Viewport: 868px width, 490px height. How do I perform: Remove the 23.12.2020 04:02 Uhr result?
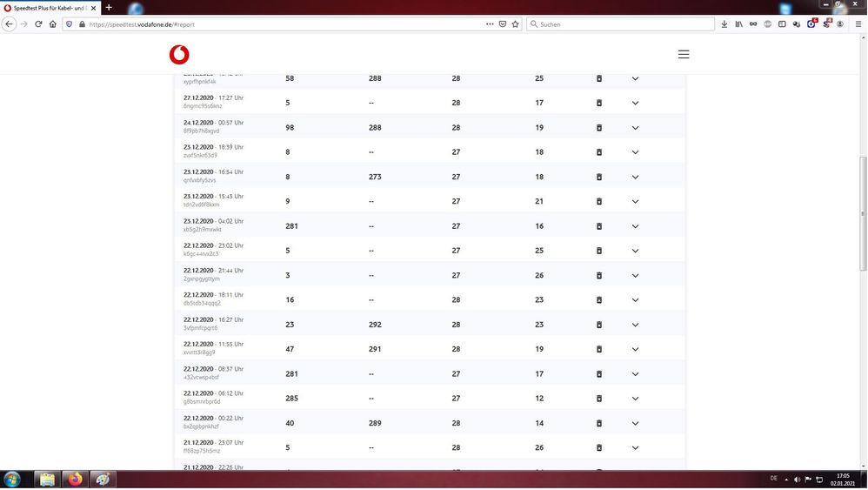click(599, 226)
